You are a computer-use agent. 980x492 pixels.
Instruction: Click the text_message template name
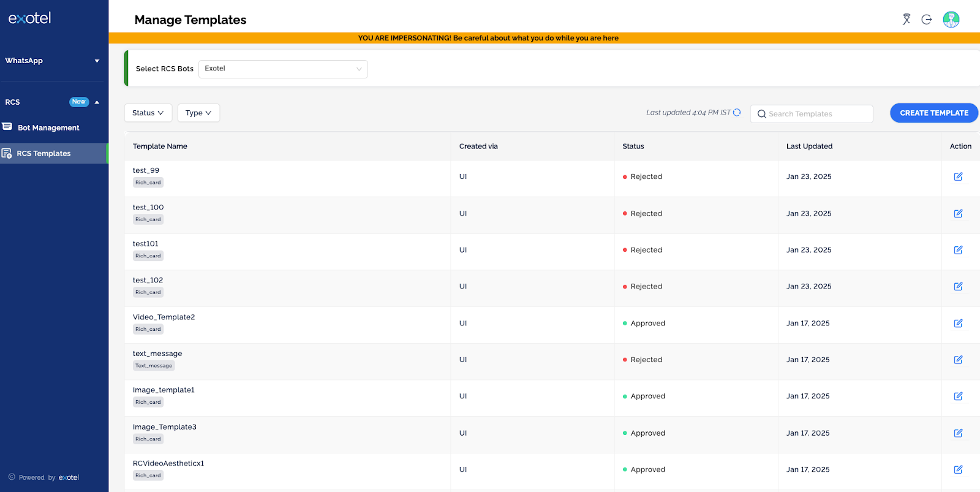click(x=157, y=354)
